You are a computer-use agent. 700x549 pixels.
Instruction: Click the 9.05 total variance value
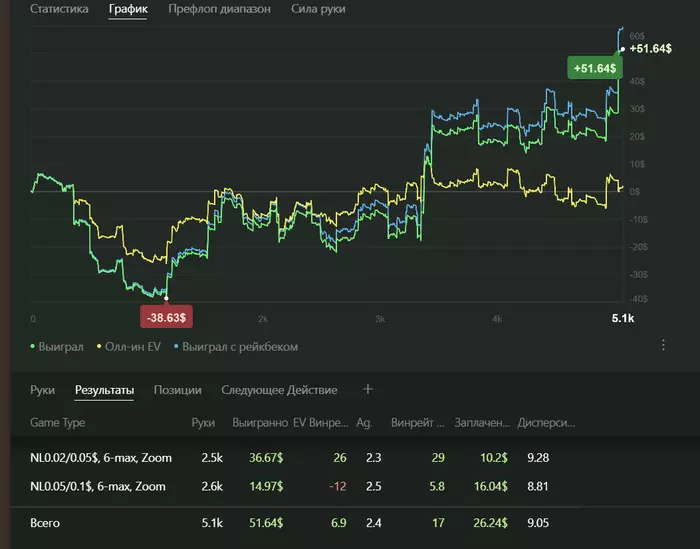point(538,523)
